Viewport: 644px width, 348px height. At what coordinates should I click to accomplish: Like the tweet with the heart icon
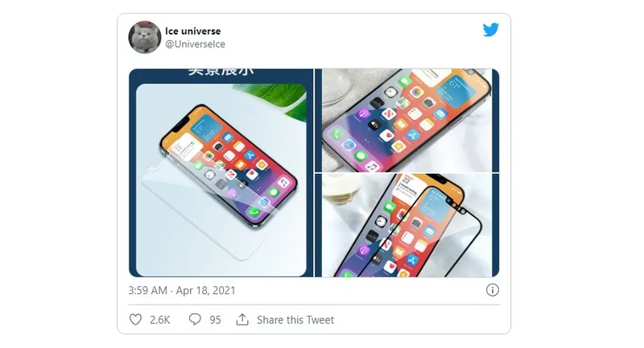click(135, 320)
